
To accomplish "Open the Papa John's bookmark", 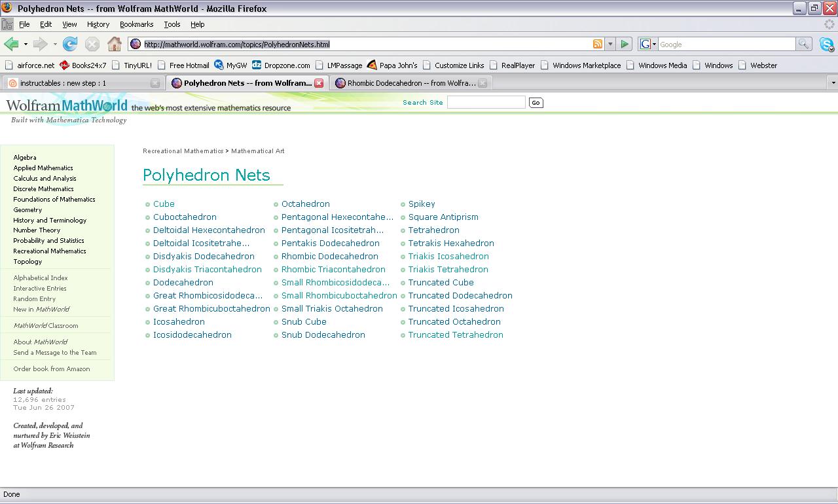I will 392,65.
